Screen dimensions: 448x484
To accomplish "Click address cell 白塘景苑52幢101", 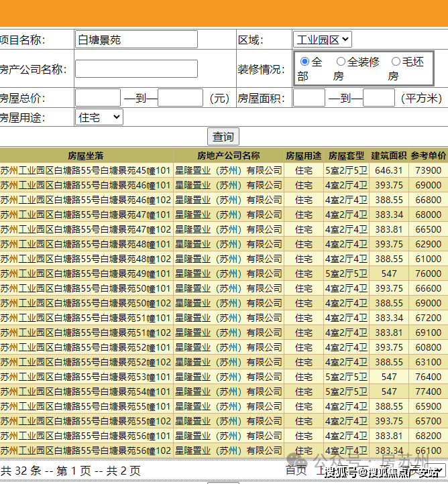I will click(x=86, y=347).
